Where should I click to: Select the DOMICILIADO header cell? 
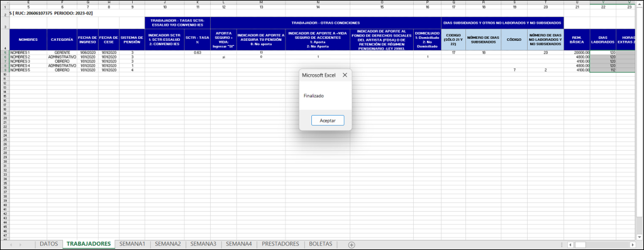coord(427,40)
